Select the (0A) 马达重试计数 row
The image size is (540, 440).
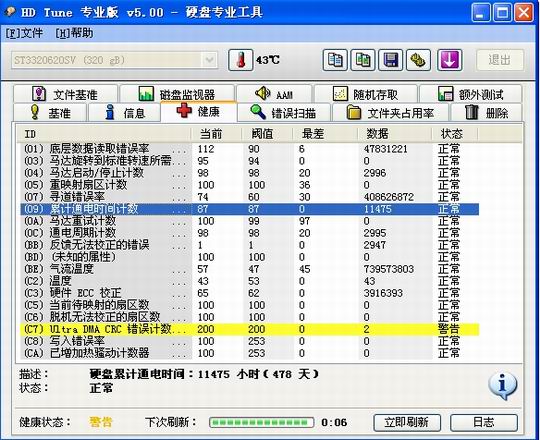[x=250, y=221]
